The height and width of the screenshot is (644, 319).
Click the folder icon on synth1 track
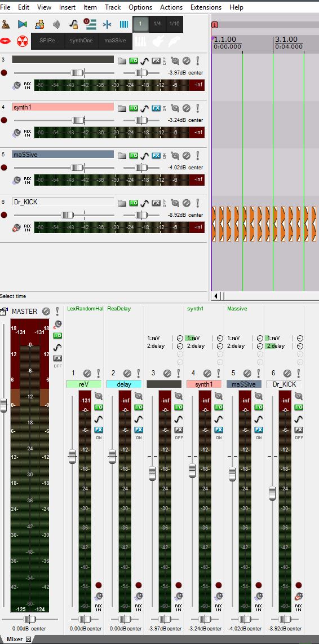[x=122, y=108]
